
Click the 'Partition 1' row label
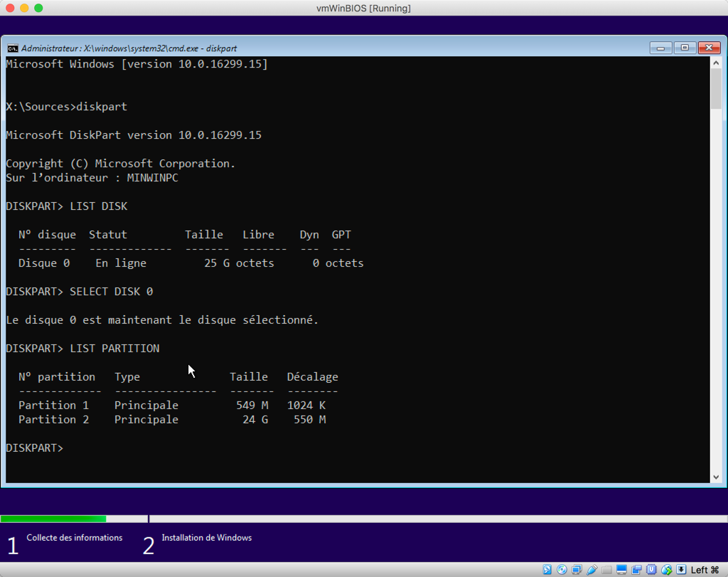coord(53,405)
